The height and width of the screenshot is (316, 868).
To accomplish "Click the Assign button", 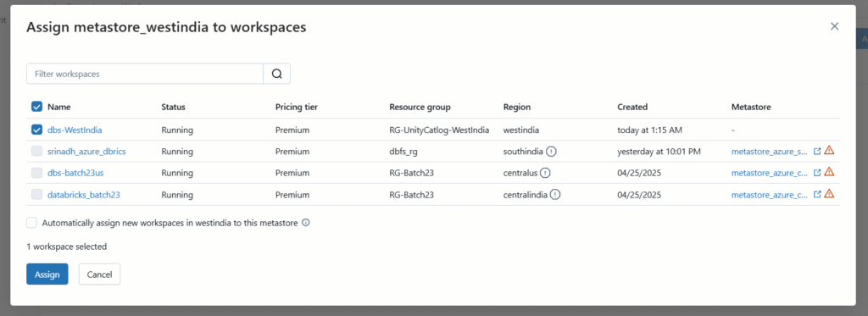I will [x=47, y=274].
